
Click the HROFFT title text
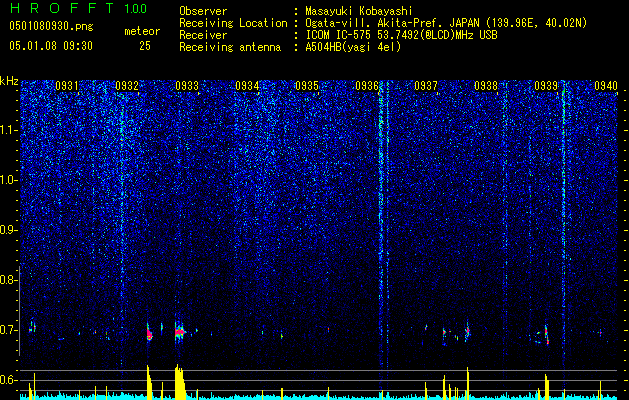(x=62, y=8)
